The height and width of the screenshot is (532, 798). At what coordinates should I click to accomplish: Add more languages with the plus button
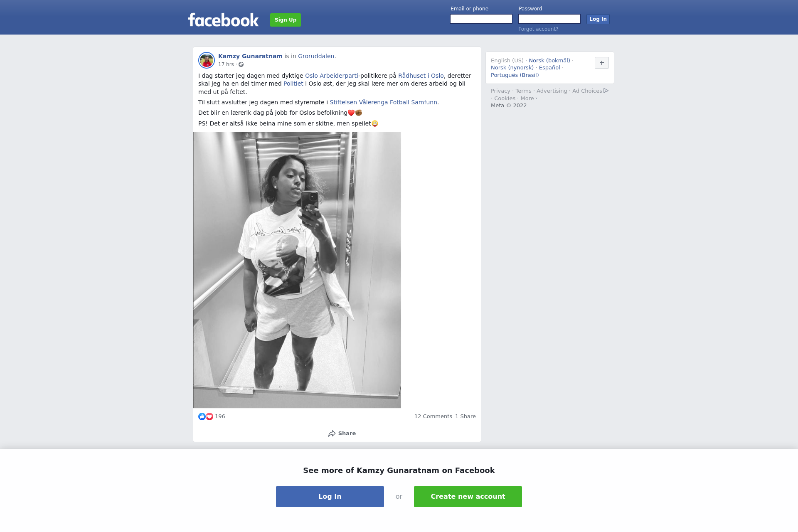pyautogui.click(x=602, y=63)
